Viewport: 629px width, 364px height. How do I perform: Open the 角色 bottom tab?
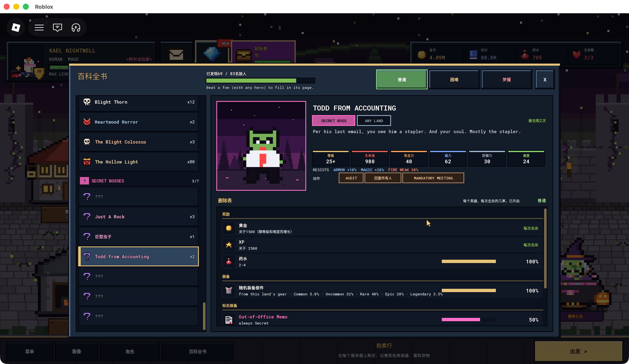tap(130, 351)
